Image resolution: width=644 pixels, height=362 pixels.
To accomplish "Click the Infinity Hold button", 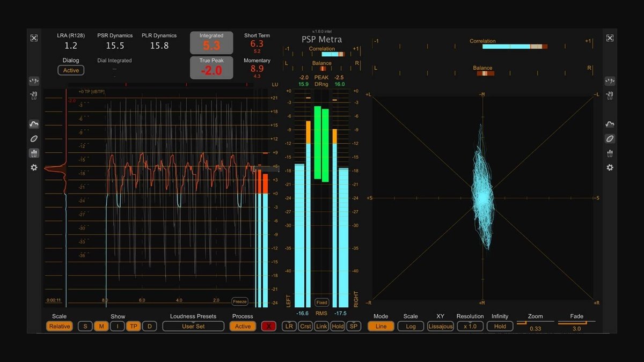I will (500, 326).
